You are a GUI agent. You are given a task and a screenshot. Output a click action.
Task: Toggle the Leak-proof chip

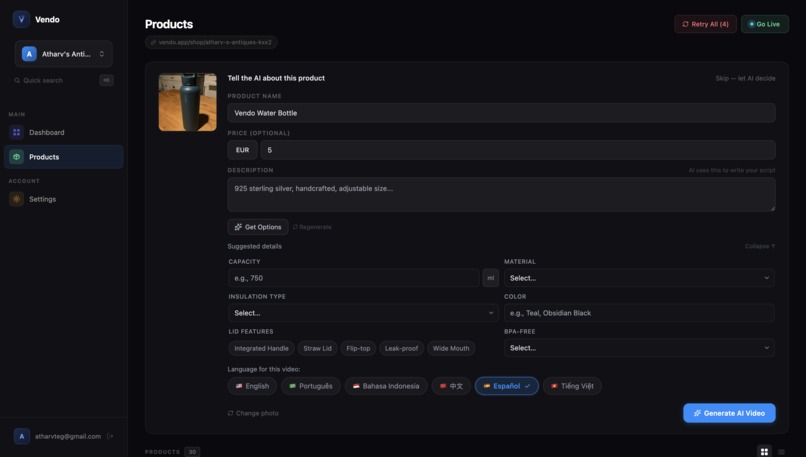click(401, 349)
